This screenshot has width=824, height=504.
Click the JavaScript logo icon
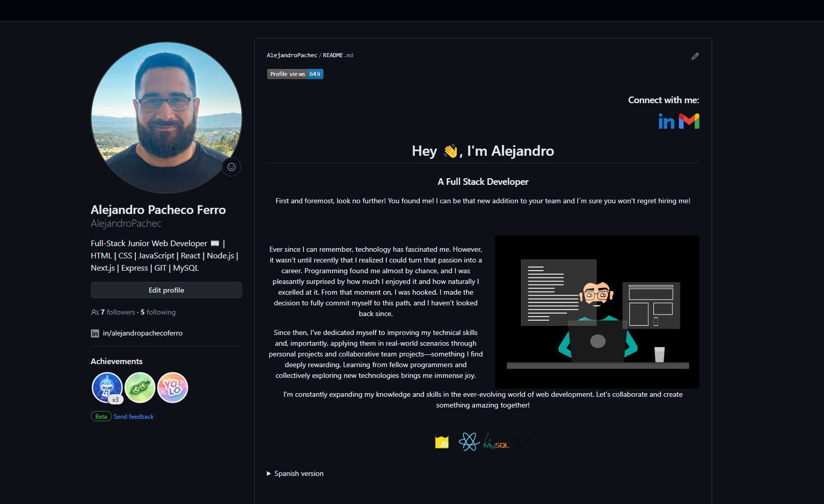(x=442, y=442)
